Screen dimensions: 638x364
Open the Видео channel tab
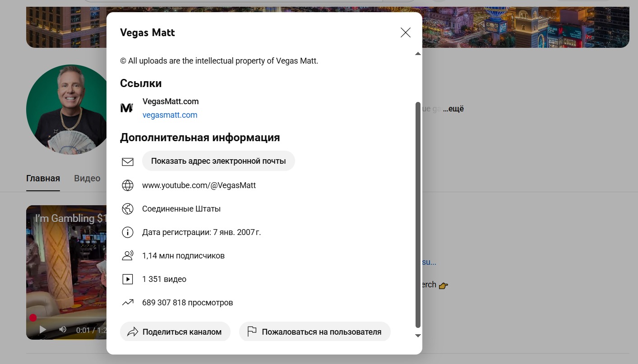point(87,178)
